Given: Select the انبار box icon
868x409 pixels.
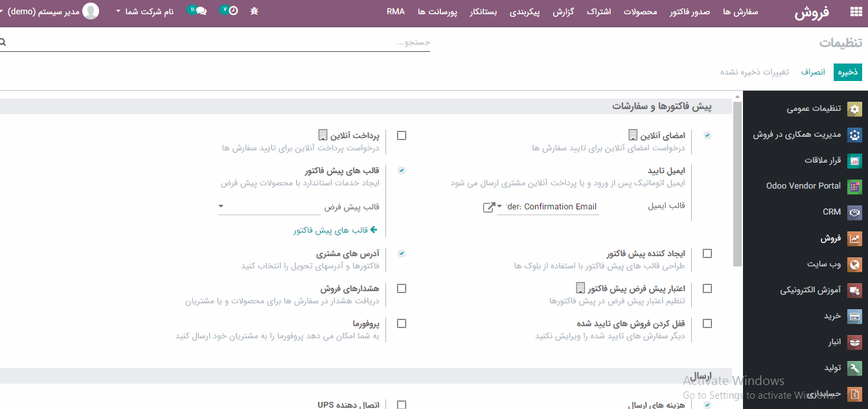Looking at the screenshot, I should click(x=855, y=342).
